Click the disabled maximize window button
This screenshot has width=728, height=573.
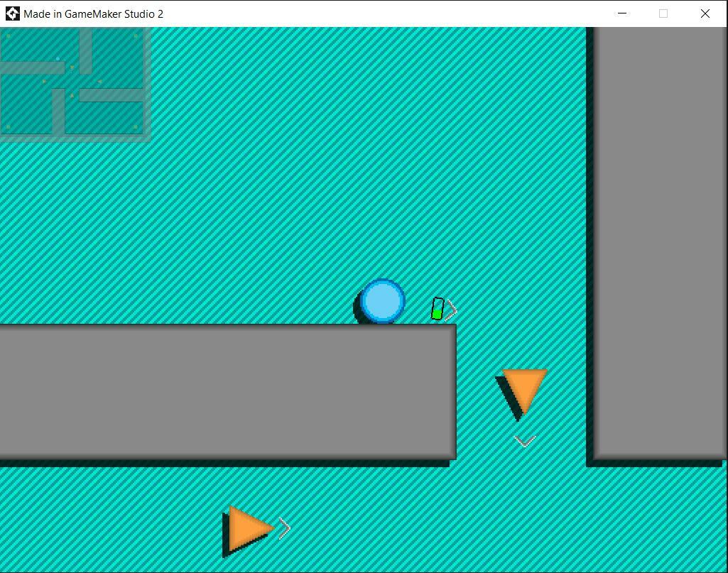[x=663, y=13]
